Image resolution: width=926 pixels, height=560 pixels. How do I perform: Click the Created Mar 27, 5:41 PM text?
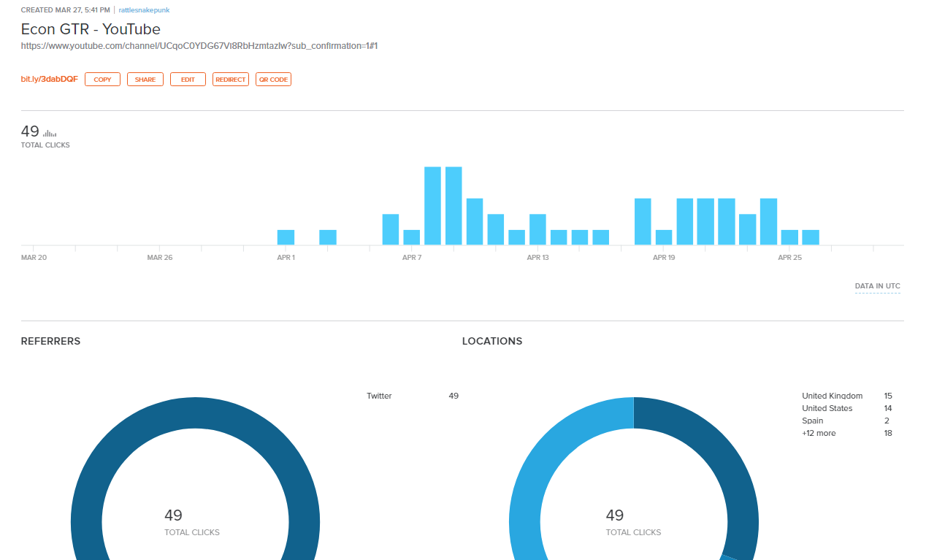[x=66, y=10]
